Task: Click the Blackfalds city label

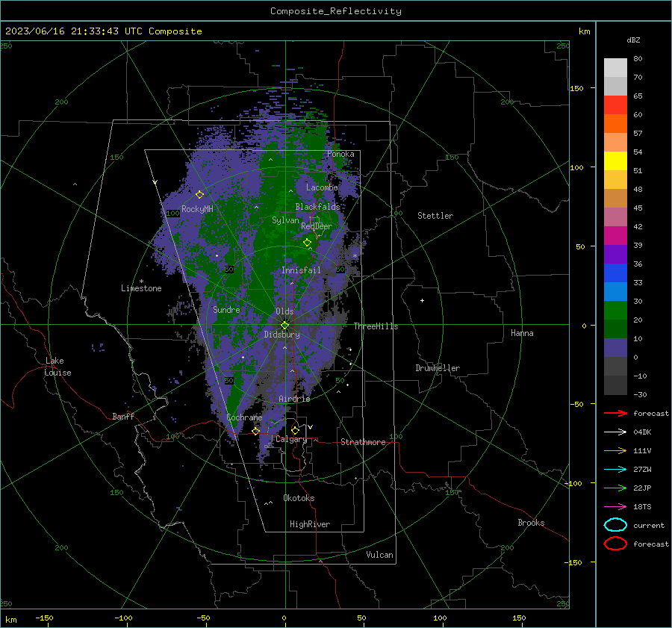Action: pos(317,207)
